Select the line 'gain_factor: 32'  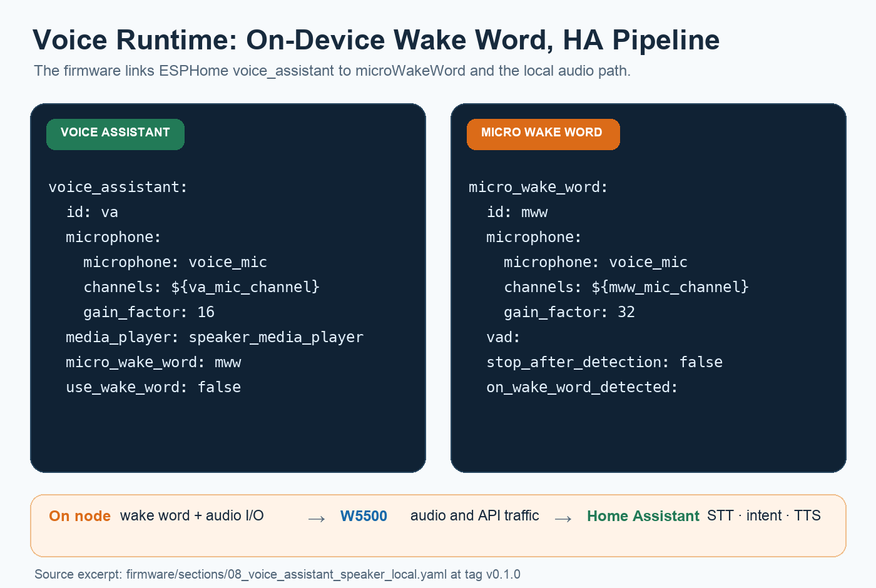point(569,312)
